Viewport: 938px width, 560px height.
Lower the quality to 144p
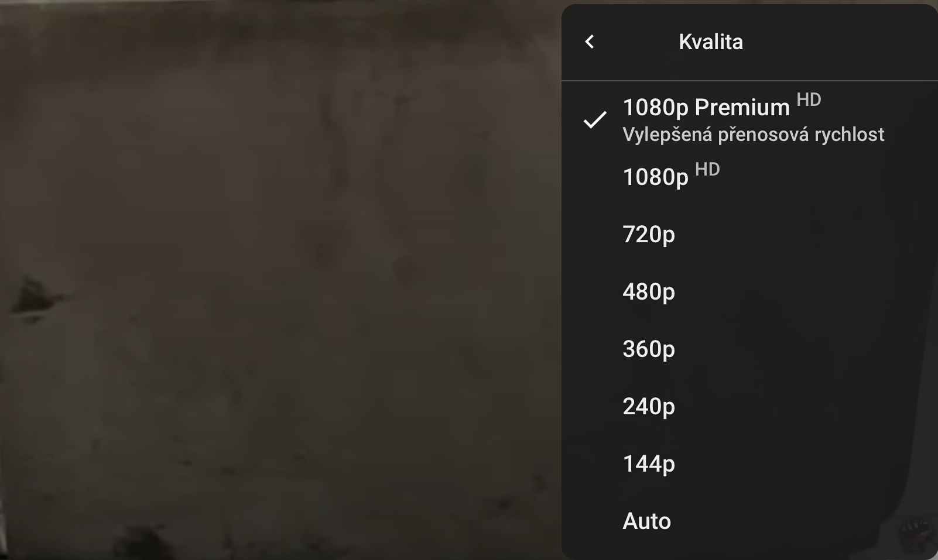click(x=649, y=463)
